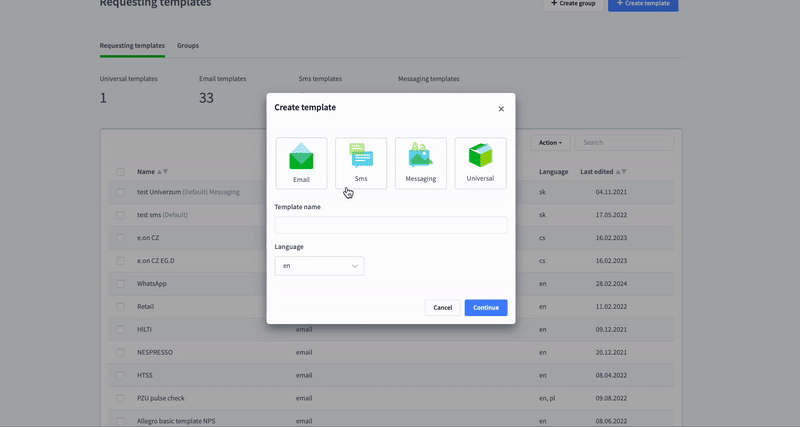Image resolution: width=800 pixels, height=427 pixels.
Task: Open the e.on CZ EG.D template name
Action: [156, 261]
